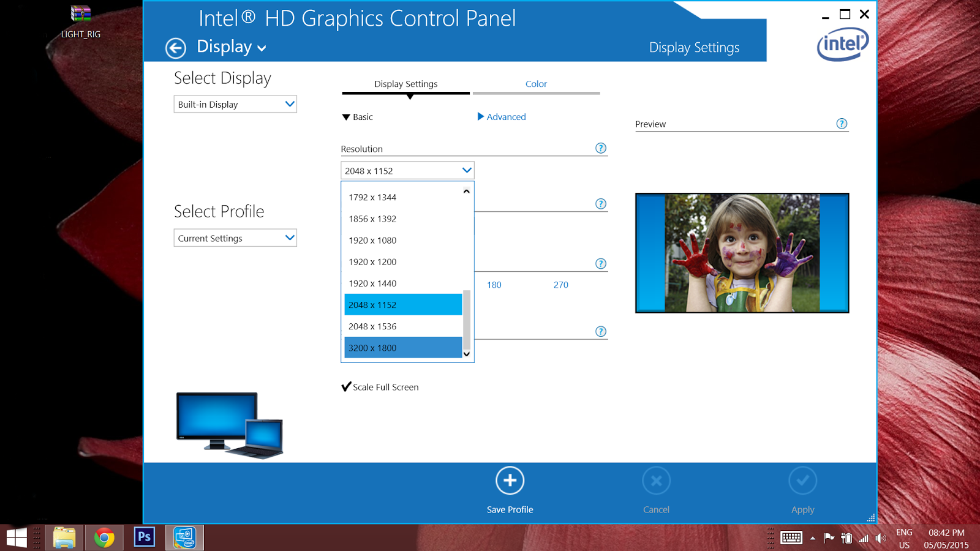Screen dimensions: 980x551
Task: Open the network signal tray icon
Action: click(x=864, y=539)
